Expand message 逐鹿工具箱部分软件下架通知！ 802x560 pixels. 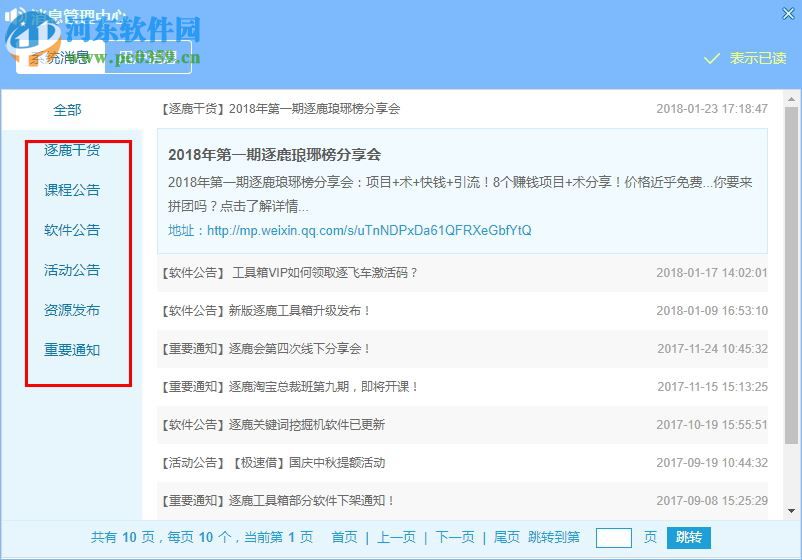pyautogui.click(x=462, y=501)
